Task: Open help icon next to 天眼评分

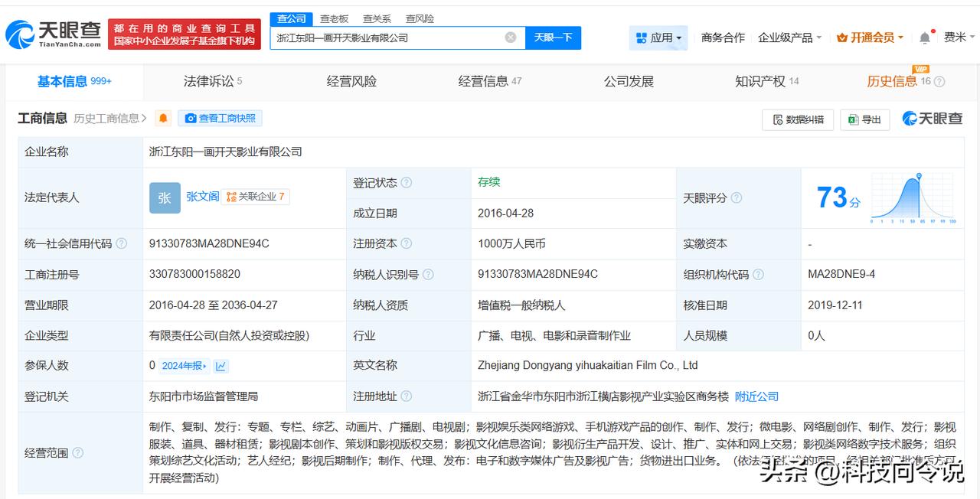Action: [737, 198]
